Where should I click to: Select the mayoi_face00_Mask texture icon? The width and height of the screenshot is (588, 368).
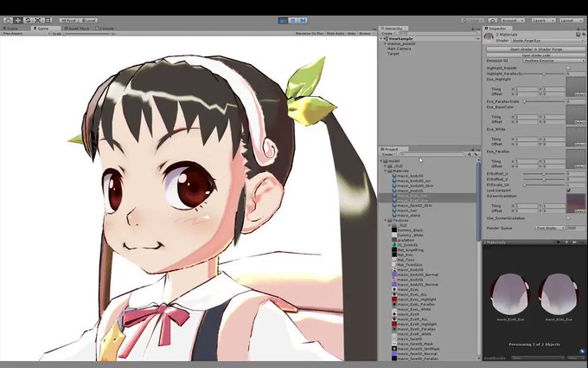click(x=394, y=344)
